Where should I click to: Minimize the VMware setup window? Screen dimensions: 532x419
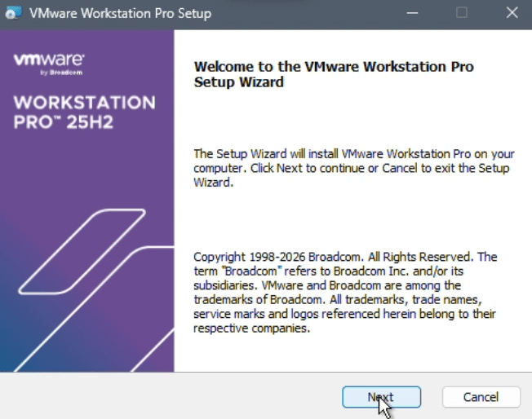[412, 13]
